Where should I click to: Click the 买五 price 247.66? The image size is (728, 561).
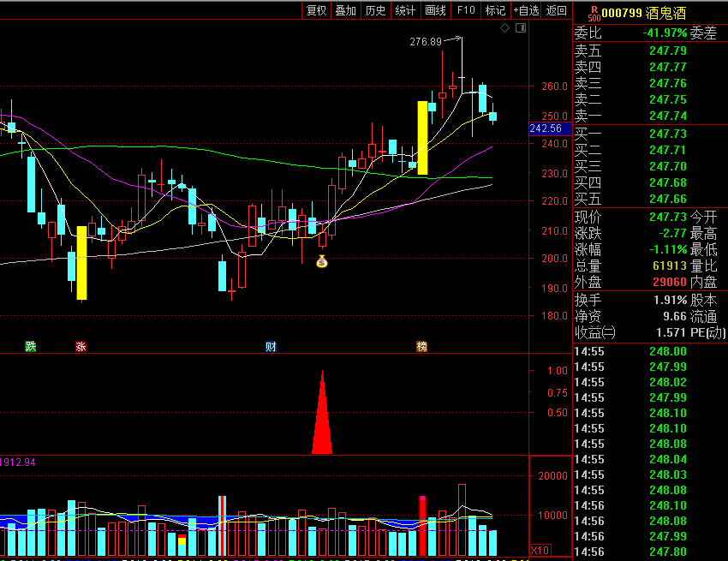668,199
